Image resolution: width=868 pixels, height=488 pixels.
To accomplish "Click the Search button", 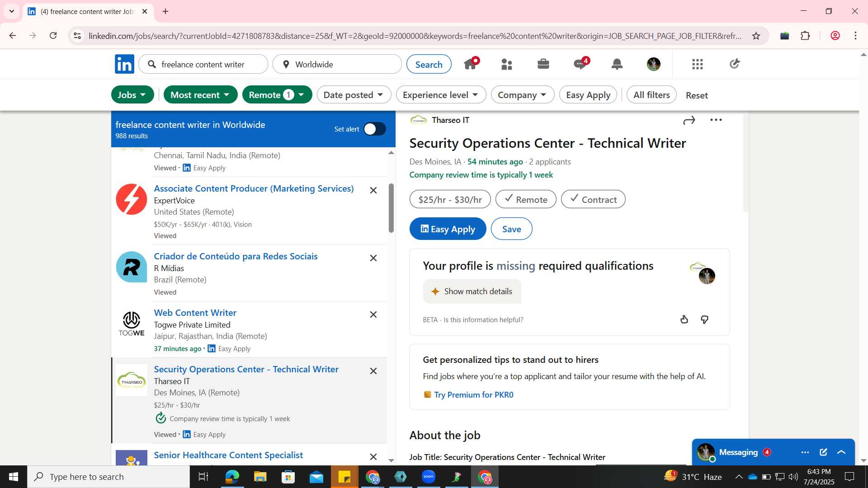I will point(429,64).
